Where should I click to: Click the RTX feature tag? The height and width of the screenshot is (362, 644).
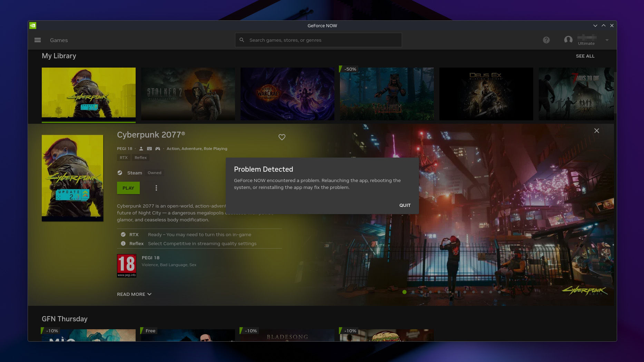point(124,158)
